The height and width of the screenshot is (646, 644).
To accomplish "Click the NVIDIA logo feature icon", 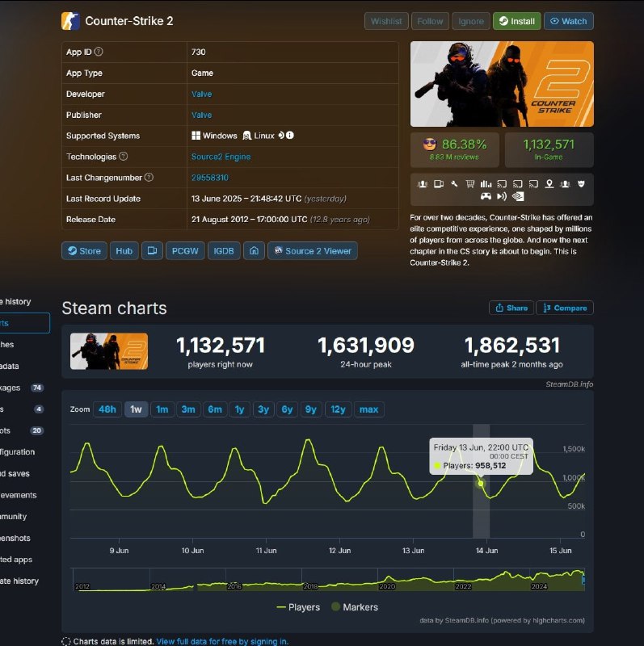I will coord(519,195).
